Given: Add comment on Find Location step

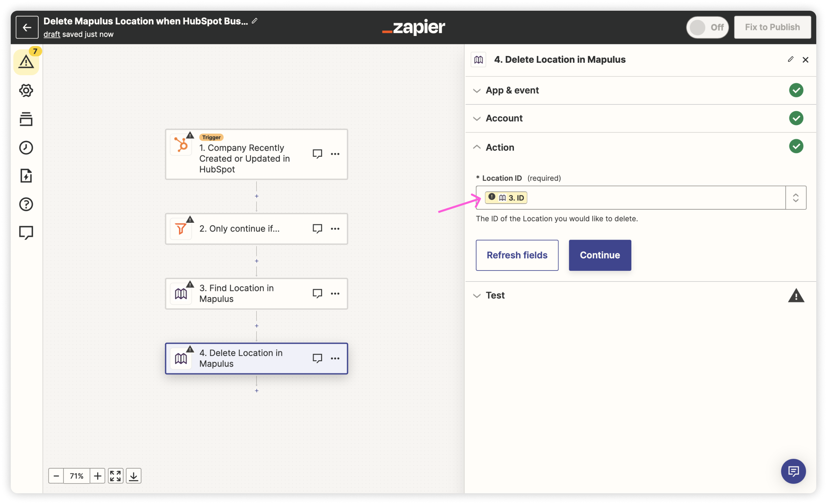Looking at the screenshot, I should pos(317,294).
